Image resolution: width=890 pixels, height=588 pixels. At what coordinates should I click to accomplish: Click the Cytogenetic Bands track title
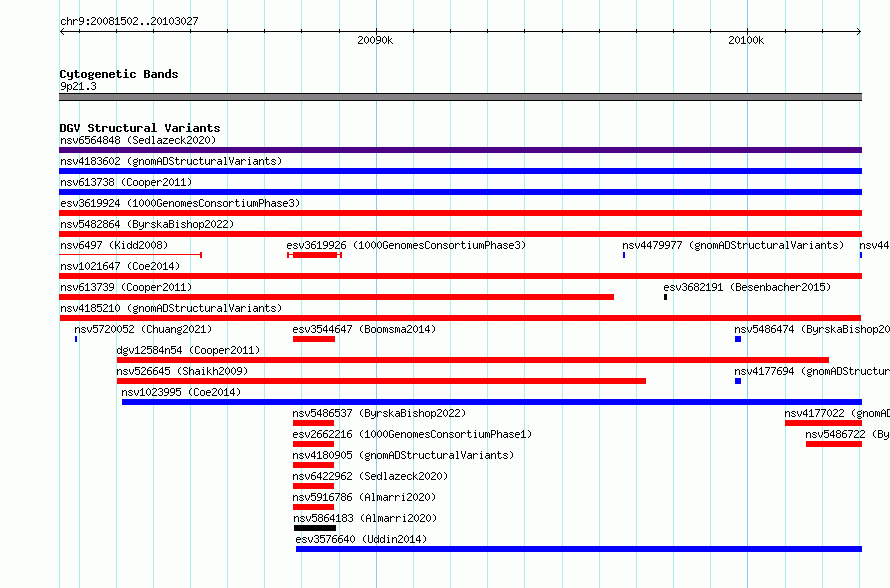pyautogui.click(x=119, y=74)
